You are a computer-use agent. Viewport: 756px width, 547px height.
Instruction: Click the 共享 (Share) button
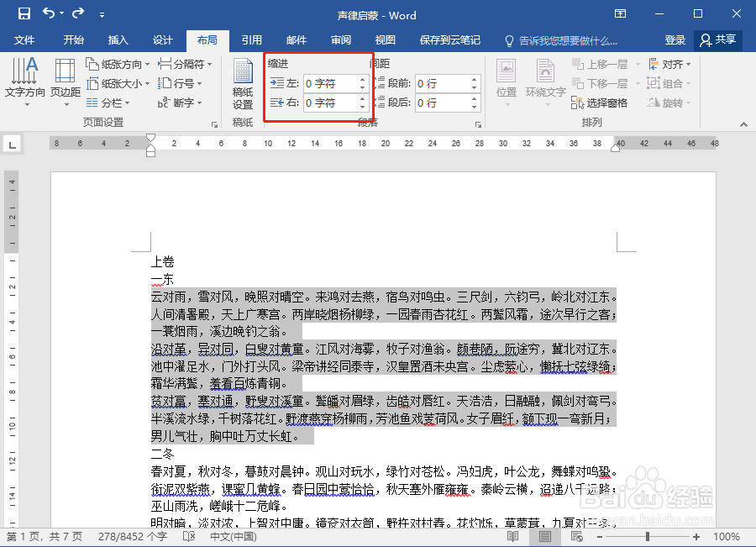click(x=718, y=39)
